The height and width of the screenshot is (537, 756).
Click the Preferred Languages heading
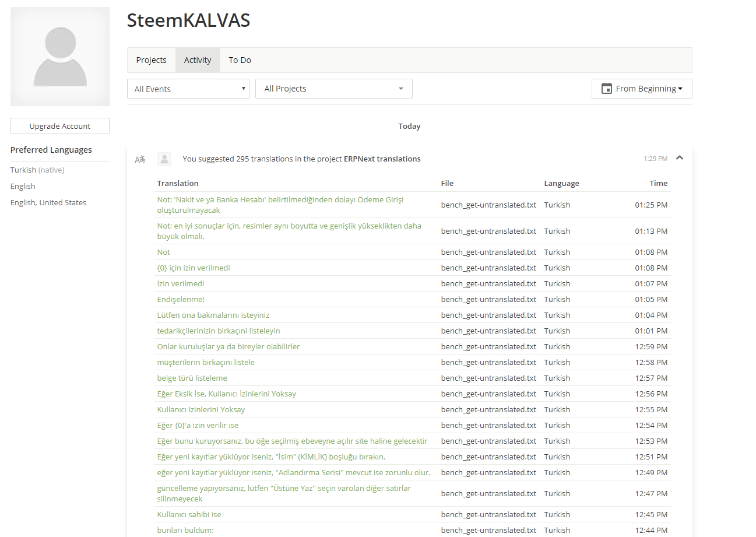point(51,150)
